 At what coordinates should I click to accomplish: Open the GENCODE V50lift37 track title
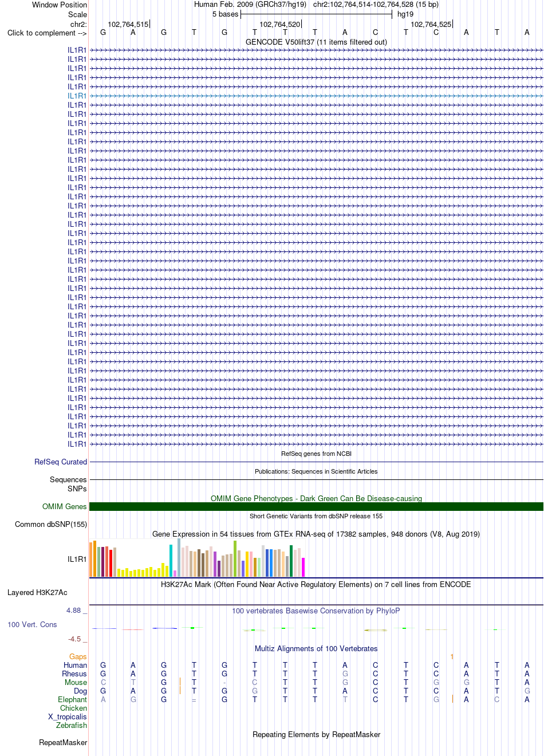316,42
